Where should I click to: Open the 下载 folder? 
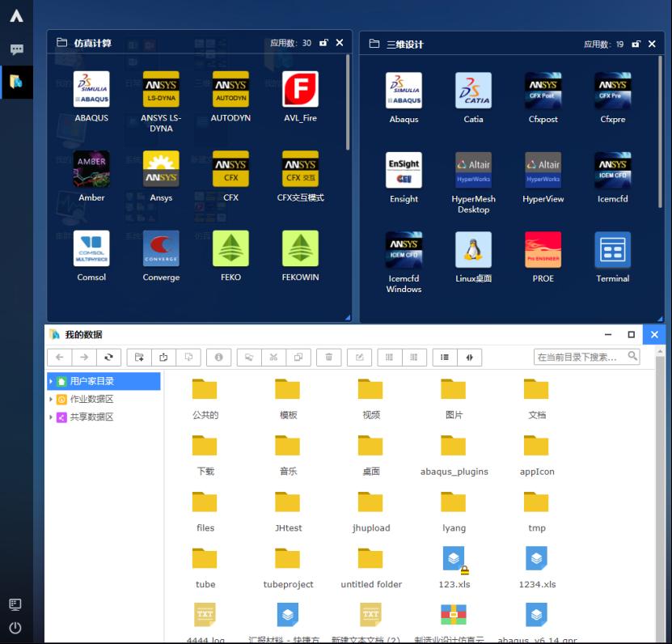pos(205,455)
